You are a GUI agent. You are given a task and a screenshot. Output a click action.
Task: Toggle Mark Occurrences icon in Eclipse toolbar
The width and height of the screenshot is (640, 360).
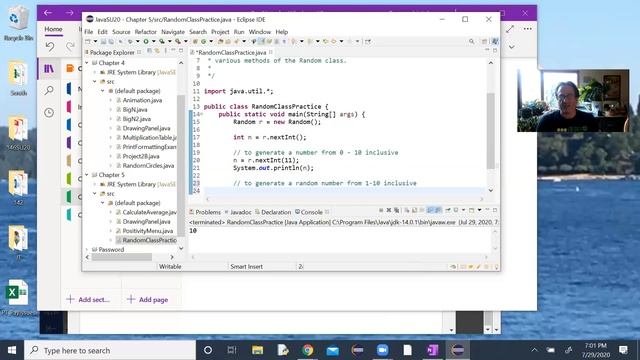pos(261,41)
